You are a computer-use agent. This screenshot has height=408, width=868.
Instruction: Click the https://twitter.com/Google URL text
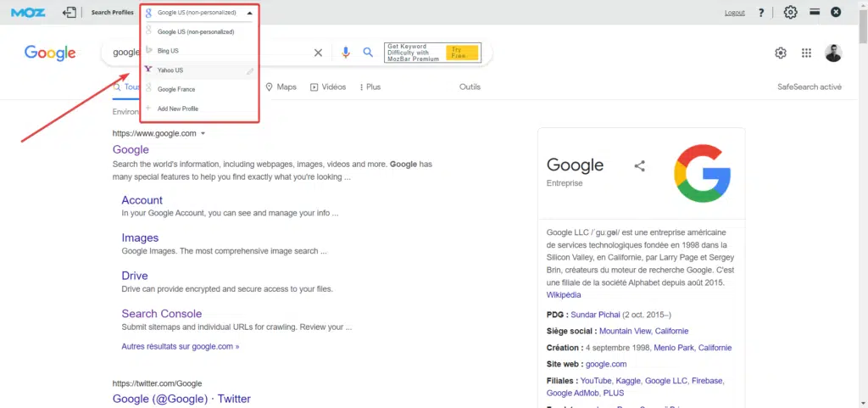point(157,383)
